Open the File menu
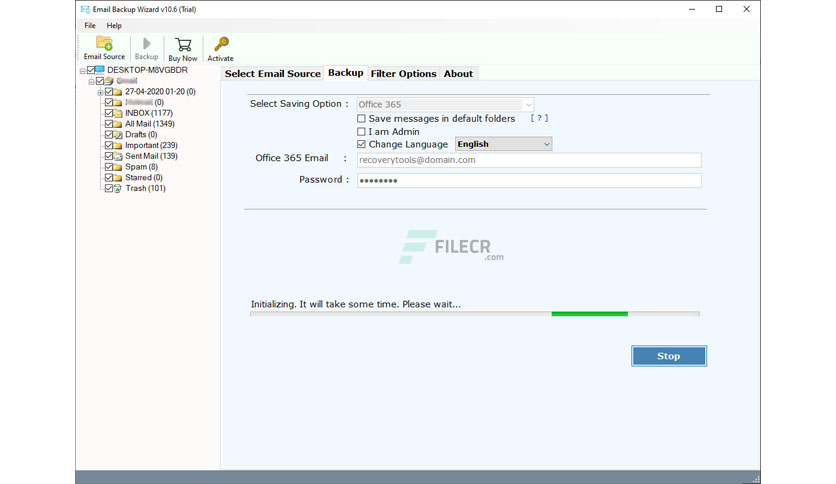The height and width of the screenshot is (484, 836). click(x=90, y=25)
